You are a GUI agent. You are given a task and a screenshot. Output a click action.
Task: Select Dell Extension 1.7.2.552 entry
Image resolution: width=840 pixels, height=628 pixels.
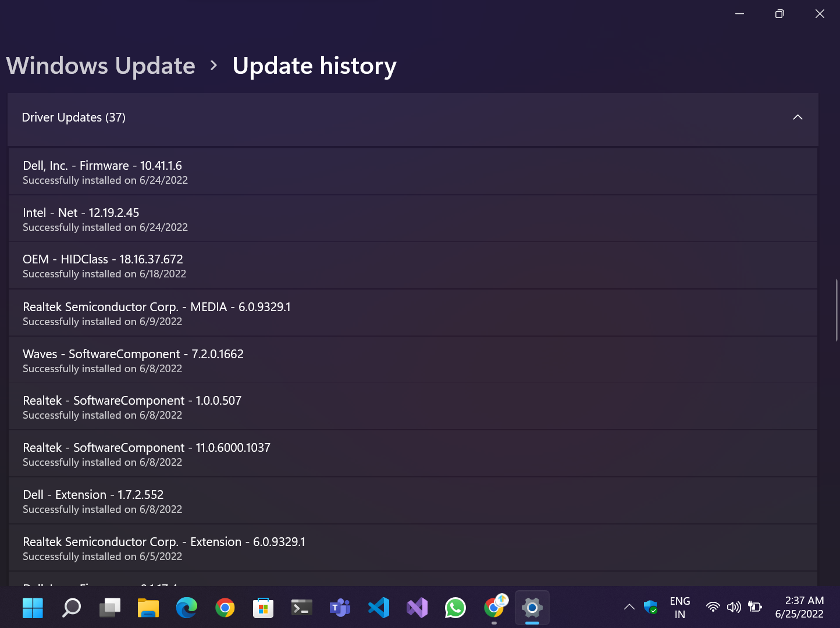413,501
